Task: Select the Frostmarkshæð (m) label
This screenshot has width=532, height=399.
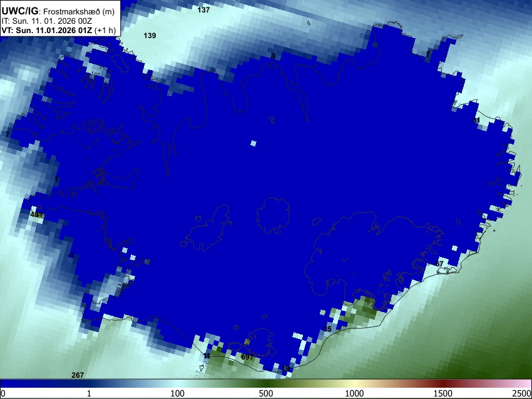Action: pyautogui.click(x=79, y=12)
